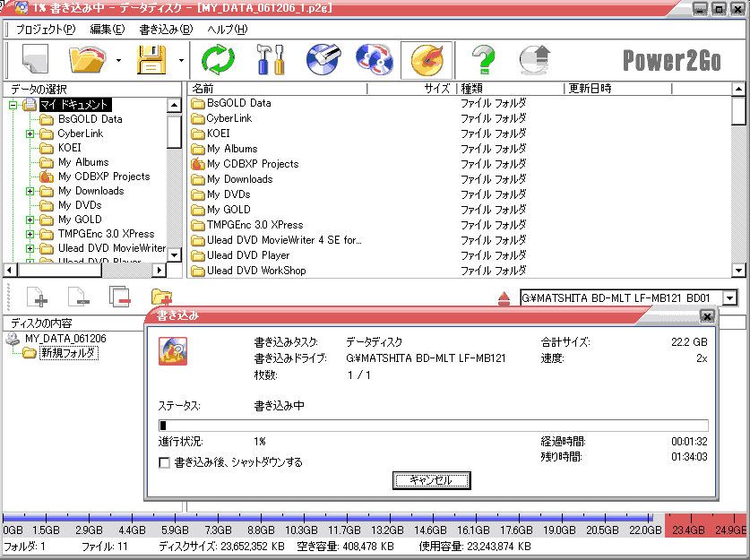Click the remove all files icon

coord(119,297)
